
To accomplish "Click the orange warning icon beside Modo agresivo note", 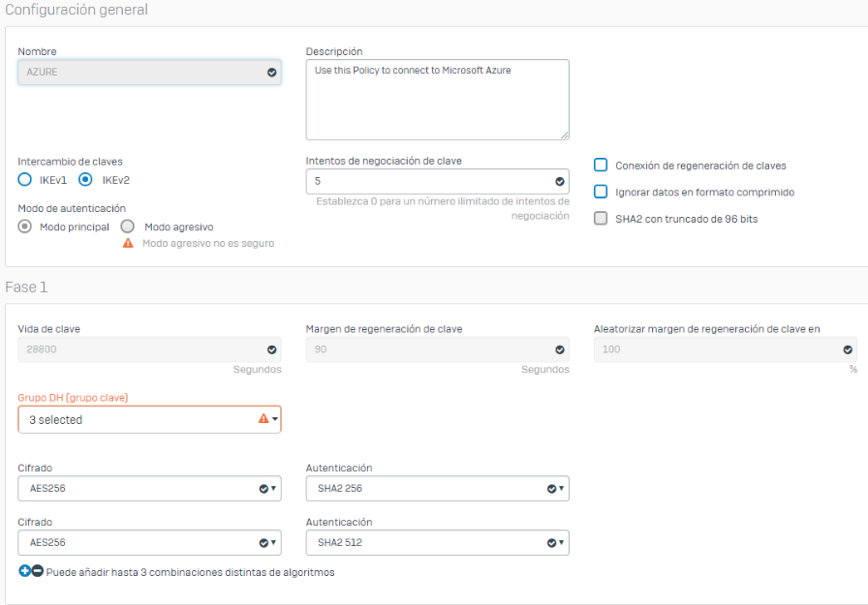I will tap(128, 243).
